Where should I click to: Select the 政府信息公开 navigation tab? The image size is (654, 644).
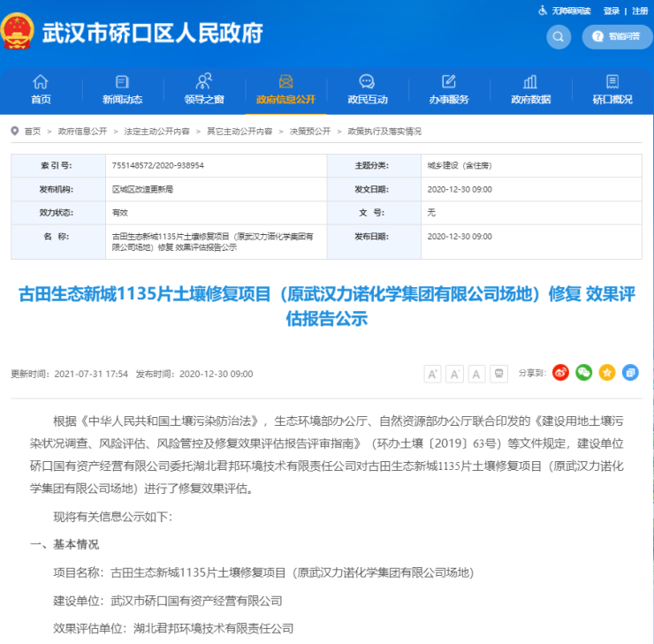(x=285, y=89)
